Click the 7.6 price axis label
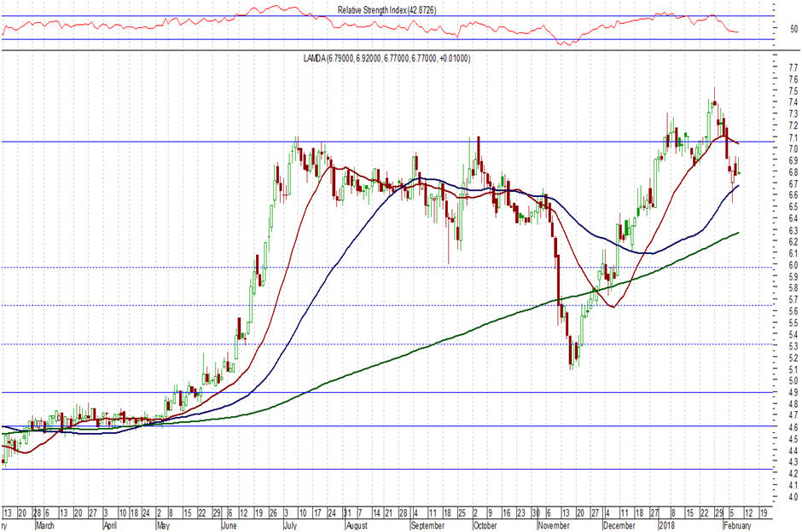802x532 pixels. pos(793,79)
